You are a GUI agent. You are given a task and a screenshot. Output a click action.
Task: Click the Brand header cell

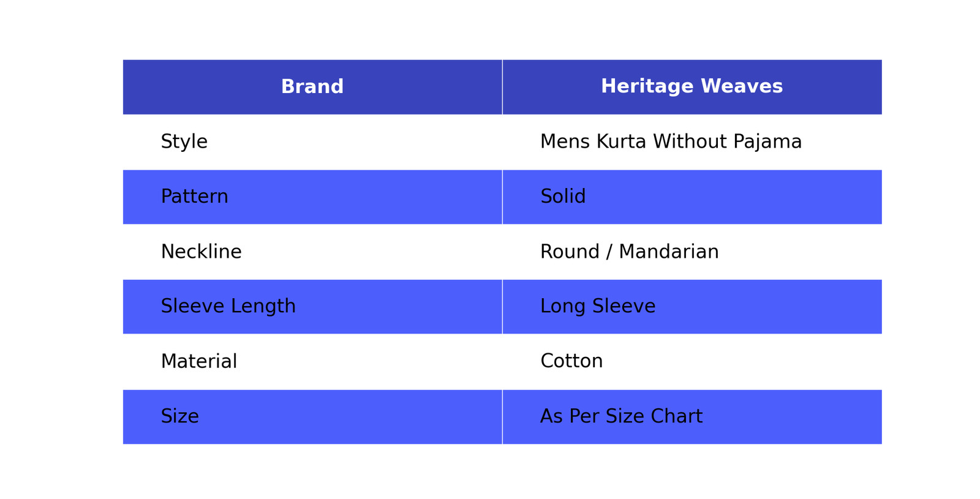click(312, 87)
